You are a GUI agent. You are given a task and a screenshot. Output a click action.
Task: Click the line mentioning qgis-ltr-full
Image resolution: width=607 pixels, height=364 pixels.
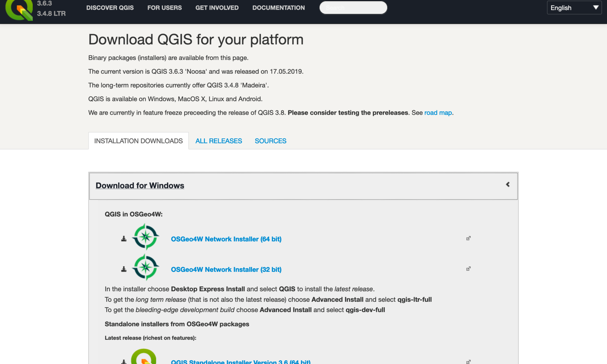(x=268, y=300)
